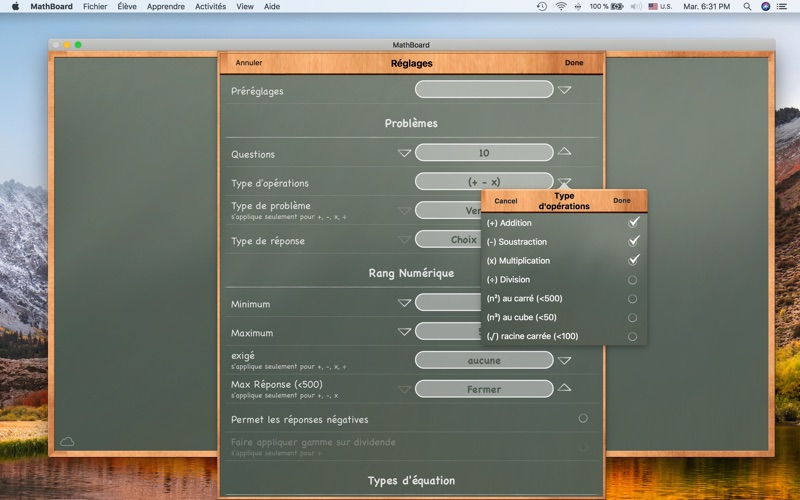Open Préréglages dropdown arrow
The height and width of the screenshot is (500, 800).
(564, 90)
